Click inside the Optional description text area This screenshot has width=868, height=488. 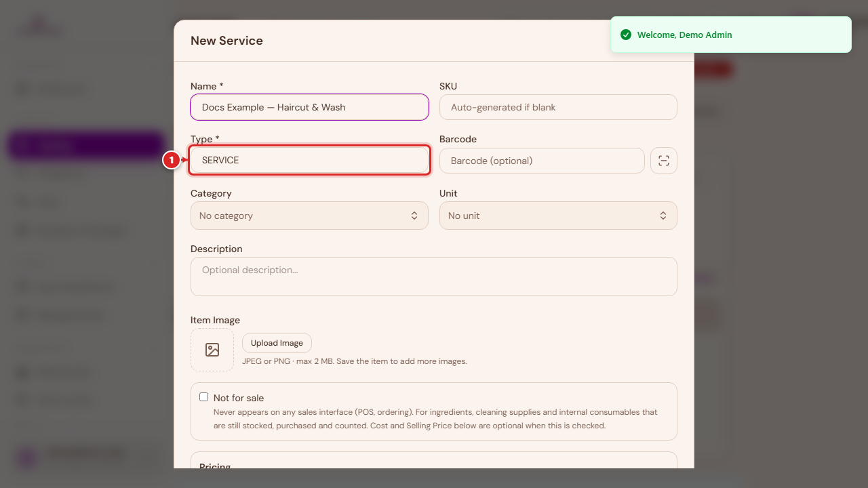[x=434, y=277]
